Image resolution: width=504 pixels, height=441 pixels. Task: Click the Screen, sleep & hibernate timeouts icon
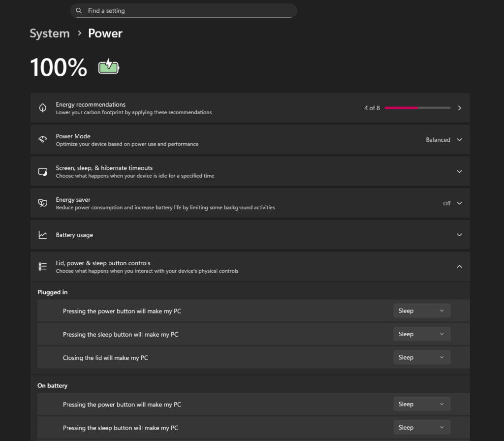click(43, 171)
